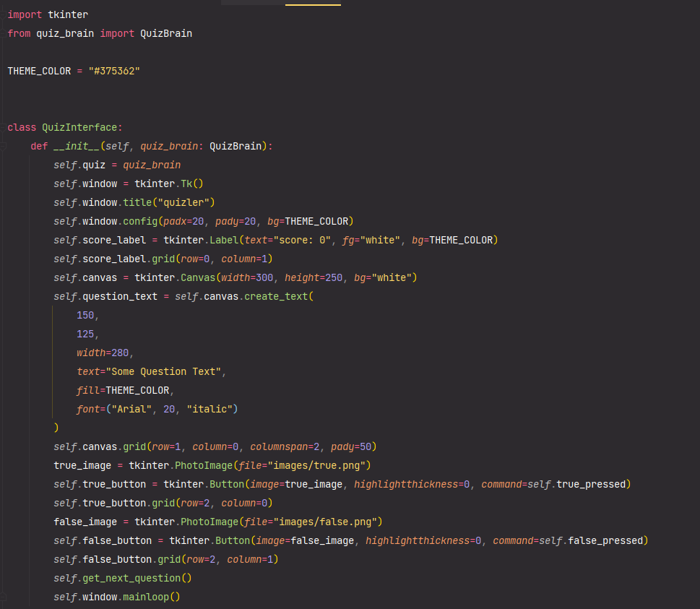700x609 pixels.
Task: Click 'pady=50' in canvas.grid
Action: click(351, 446)
